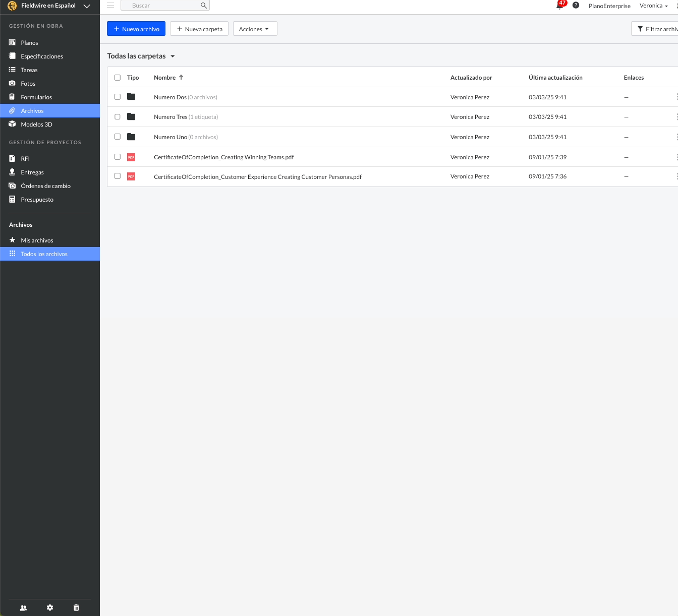Click the RFI document icon

[x=12, y=158]
